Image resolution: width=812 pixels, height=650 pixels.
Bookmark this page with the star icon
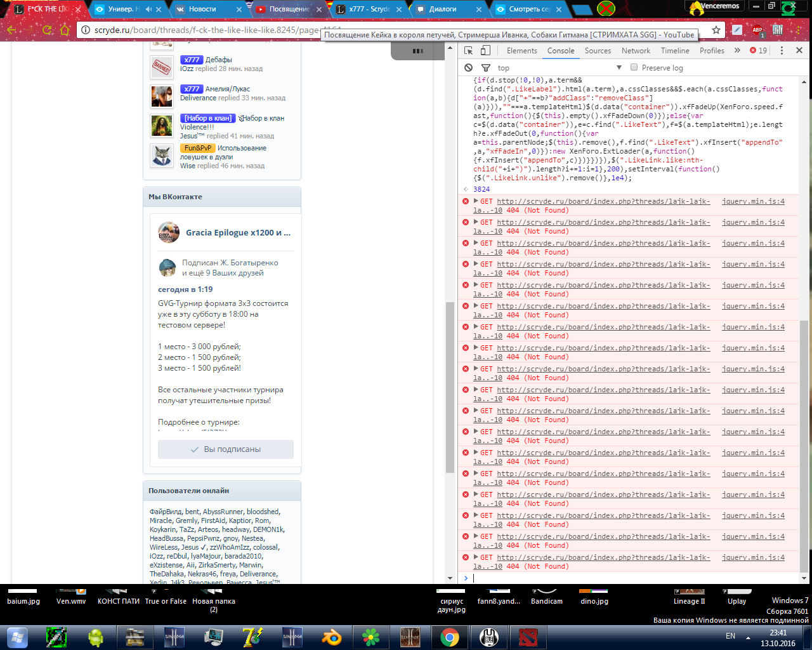[x=716, y=30]
